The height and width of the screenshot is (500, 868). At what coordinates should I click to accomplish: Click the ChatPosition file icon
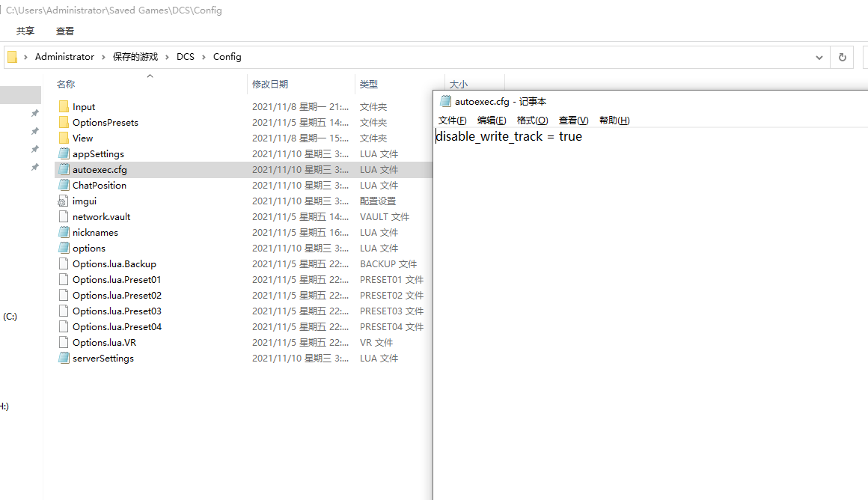click(x=64, y=185)
